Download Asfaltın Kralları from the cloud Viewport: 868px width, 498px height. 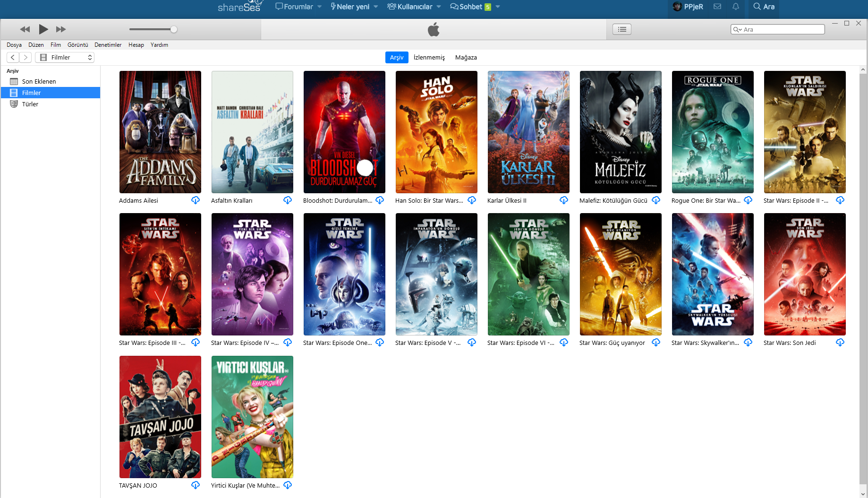click(288, 200)
